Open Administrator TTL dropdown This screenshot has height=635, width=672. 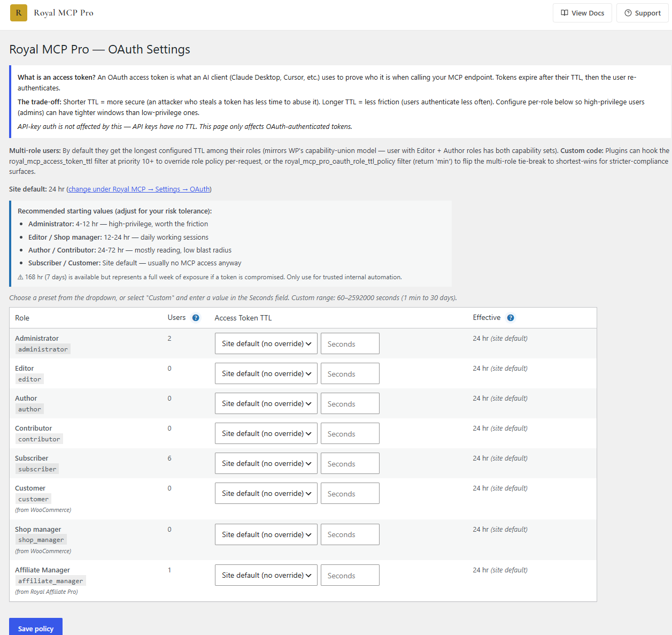[x=266, y=343]
